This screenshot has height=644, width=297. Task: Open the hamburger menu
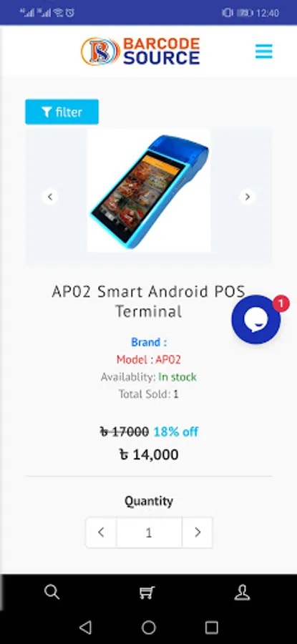point(264,52)
